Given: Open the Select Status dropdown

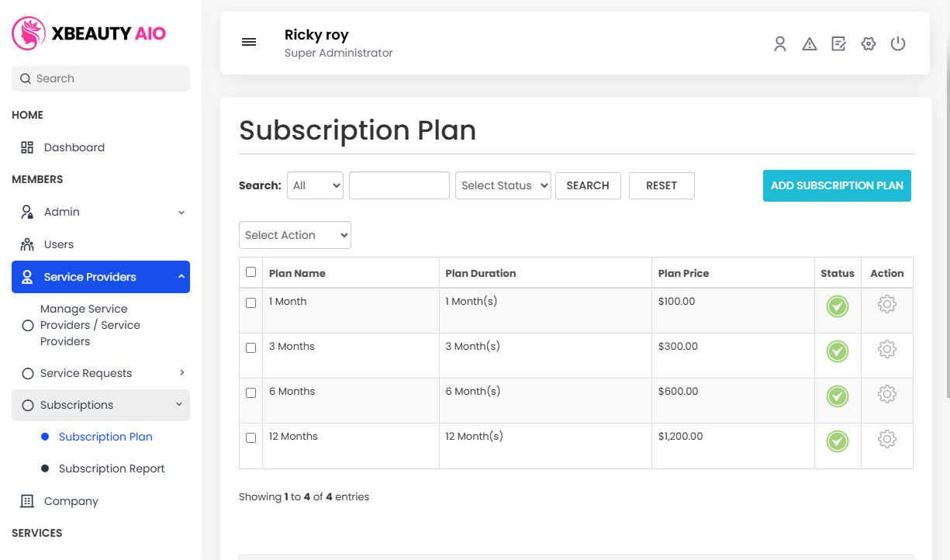Looking at the screenshot, I should [503, 185].
